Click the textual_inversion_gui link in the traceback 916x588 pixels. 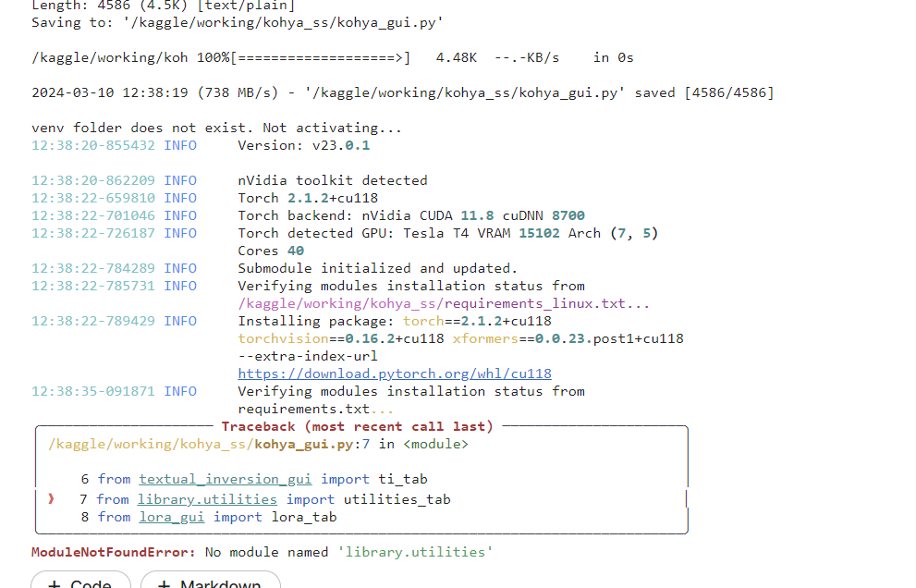click(x=225, y=479)
